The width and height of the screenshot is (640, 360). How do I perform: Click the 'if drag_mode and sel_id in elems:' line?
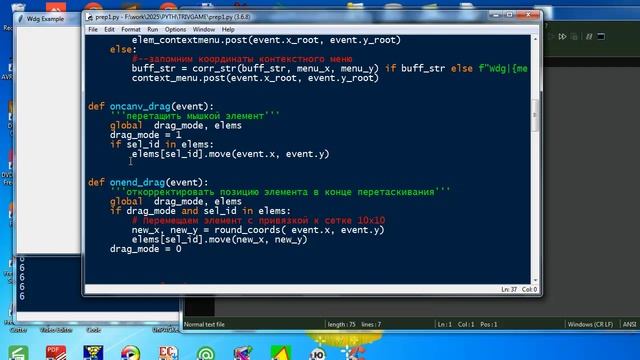pos(200,211)
